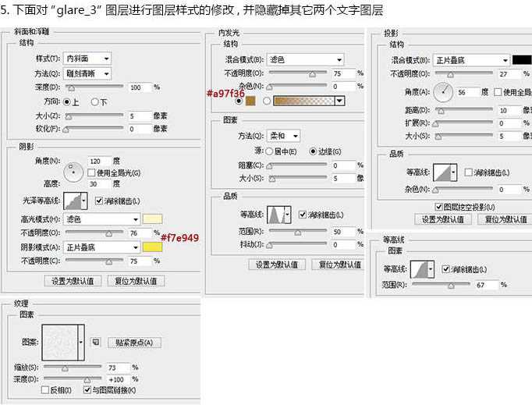532x405 pixels.
Task: Select the Up direction radio button
Action: [67, 102]
